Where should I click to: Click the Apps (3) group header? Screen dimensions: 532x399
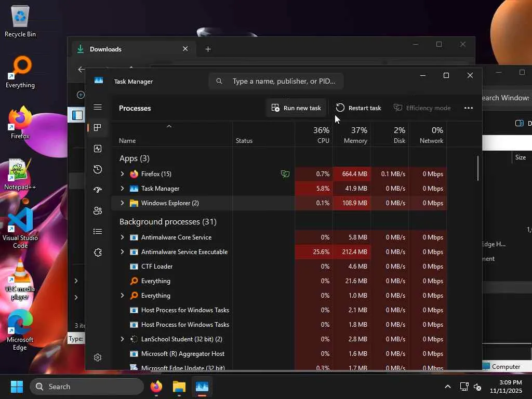click(x=135, y=158)
